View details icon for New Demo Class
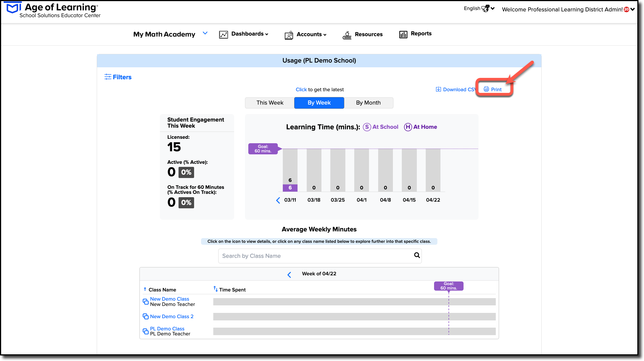 pyautogui.click(x=145, y=301)
